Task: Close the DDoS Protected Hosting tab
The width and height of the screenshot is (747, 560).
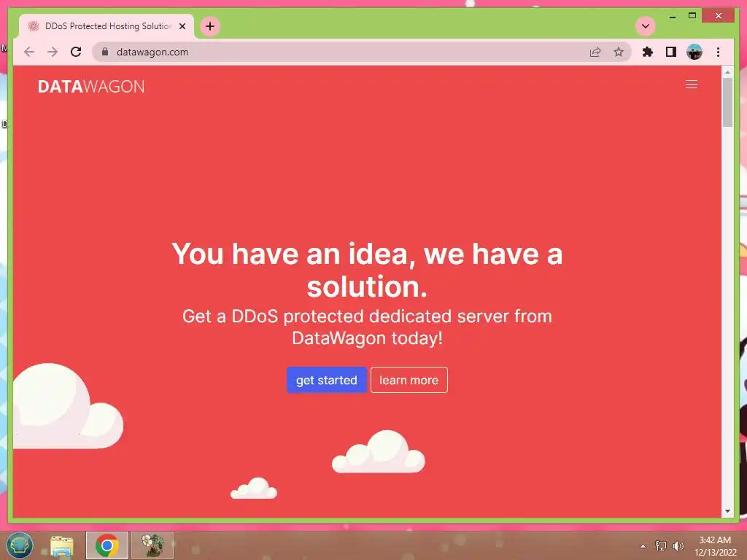Action: point(182,26)
